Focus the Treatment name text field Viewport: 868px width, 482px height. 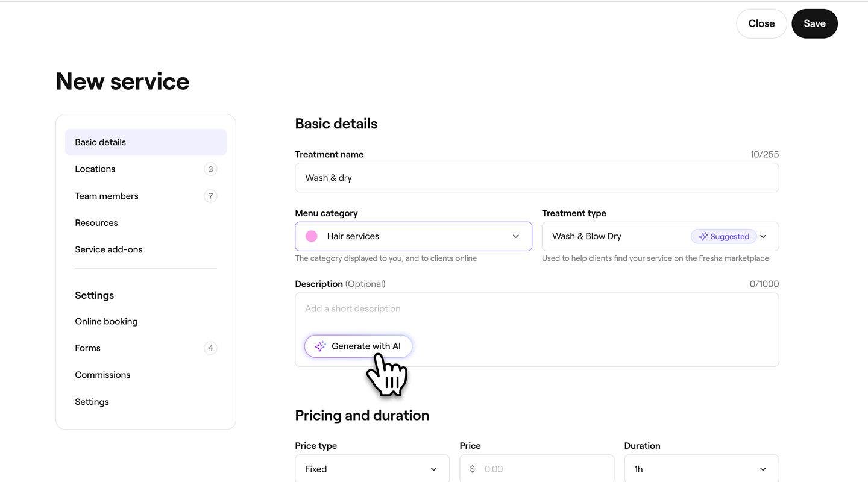coord(536,178)
